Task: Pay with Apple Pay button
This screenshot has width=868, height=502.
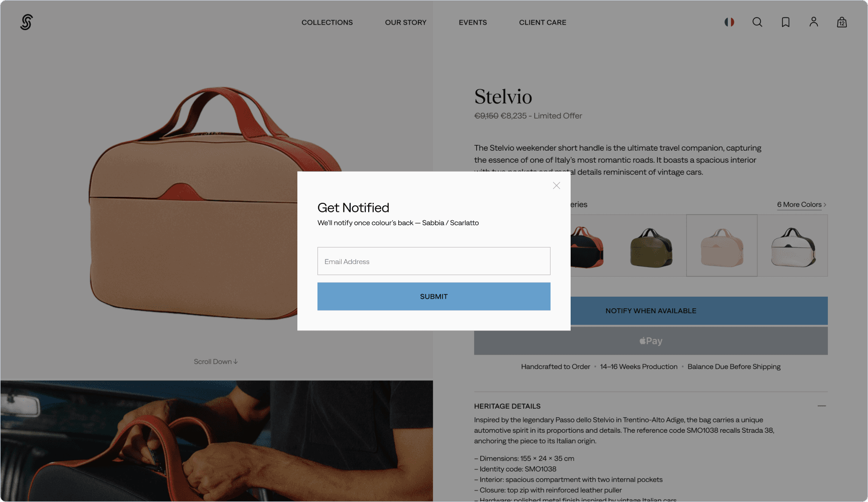Action: 651,341
